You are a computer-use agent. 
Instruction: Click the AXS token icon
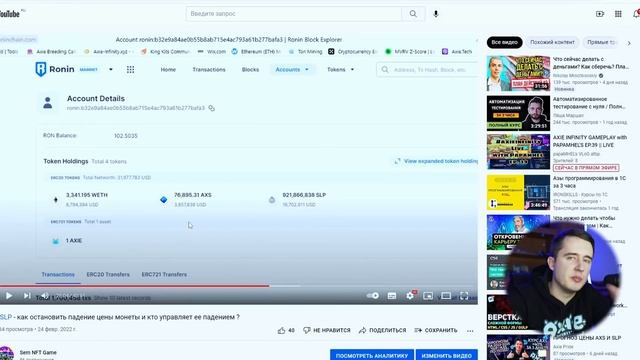[x=164, y=200]
